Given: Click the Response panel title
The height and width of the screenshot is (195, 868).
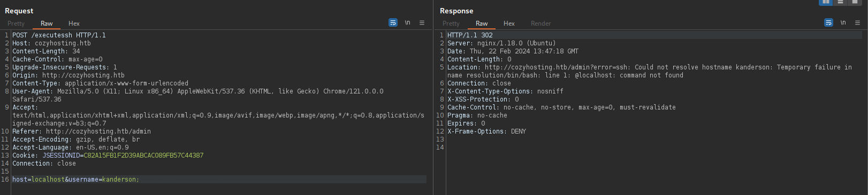Looking at the screenshot, I should pyautogui.click(x=456, y=11).
